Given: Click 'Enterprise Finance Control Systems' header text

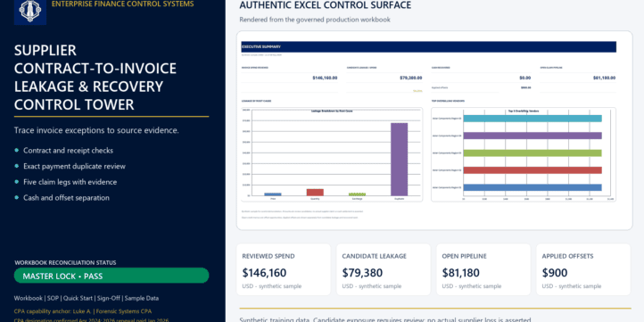Looking at the screenshot, I should 123,4.
